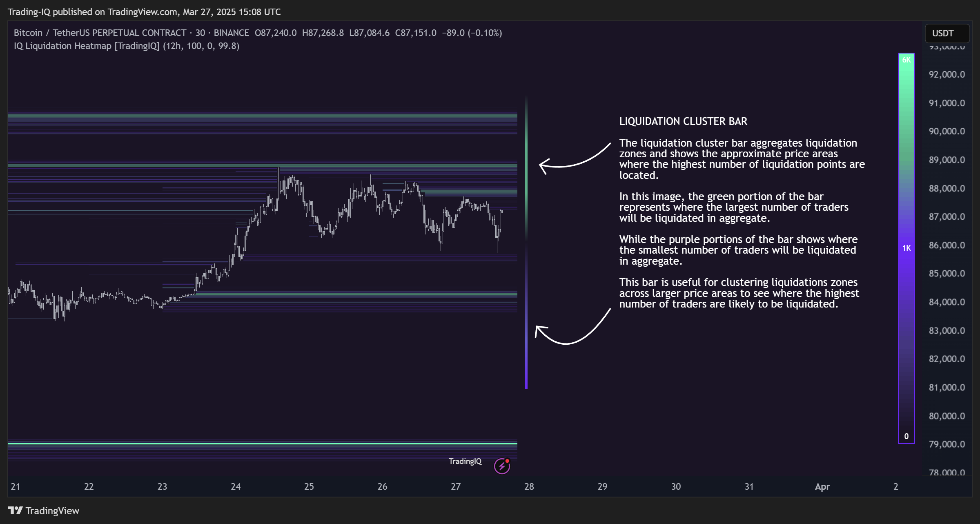The image size is (980, 524).
Task: Click the −89.0 (−0.10%) change value
Action: pos(472,33)
